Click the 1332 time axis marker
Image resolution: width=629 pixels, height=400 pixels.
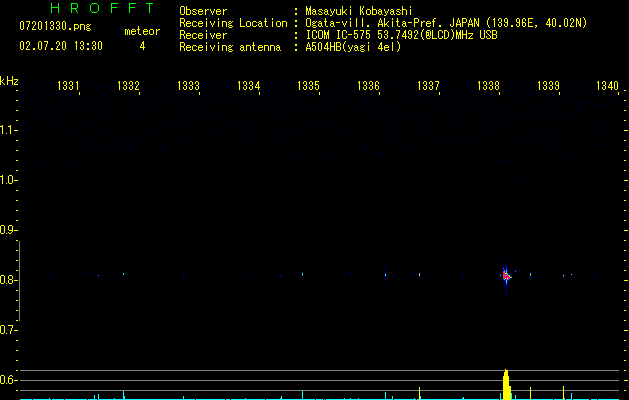click(x=128, y=85)
